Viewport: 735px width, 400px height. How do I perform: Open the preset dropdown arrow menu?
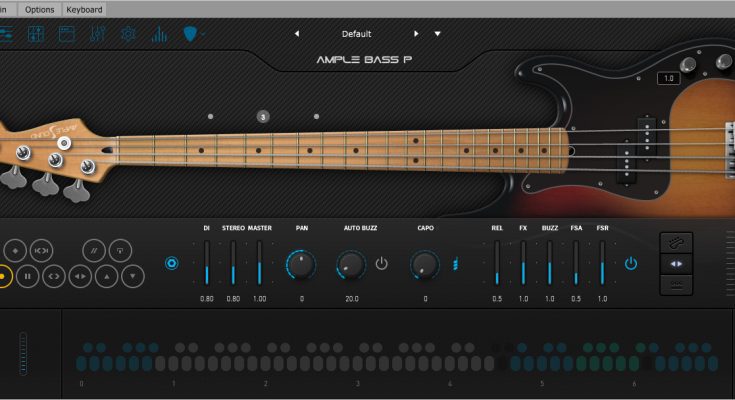(x=437, y=34)
